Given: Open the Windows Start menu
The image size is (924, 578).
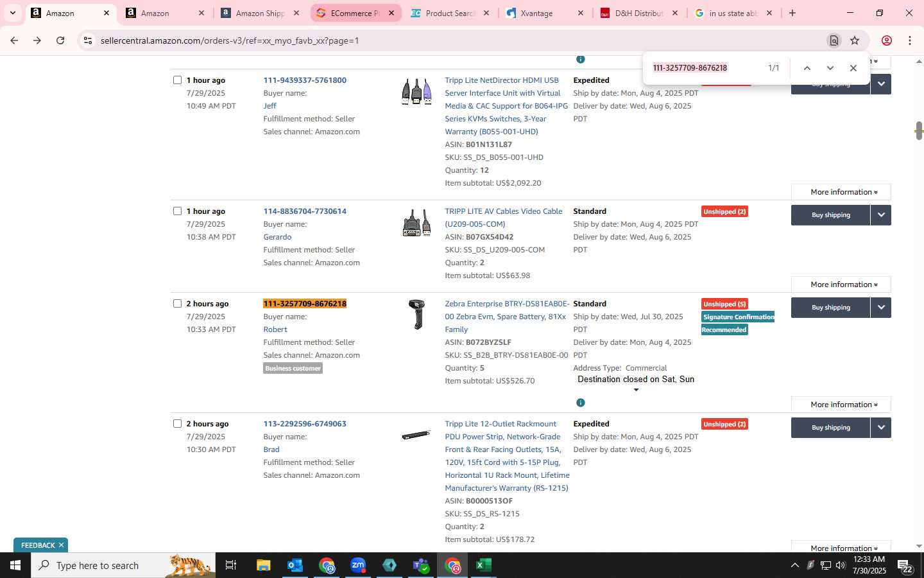Looking at the screenshot, I should (15, 565).
